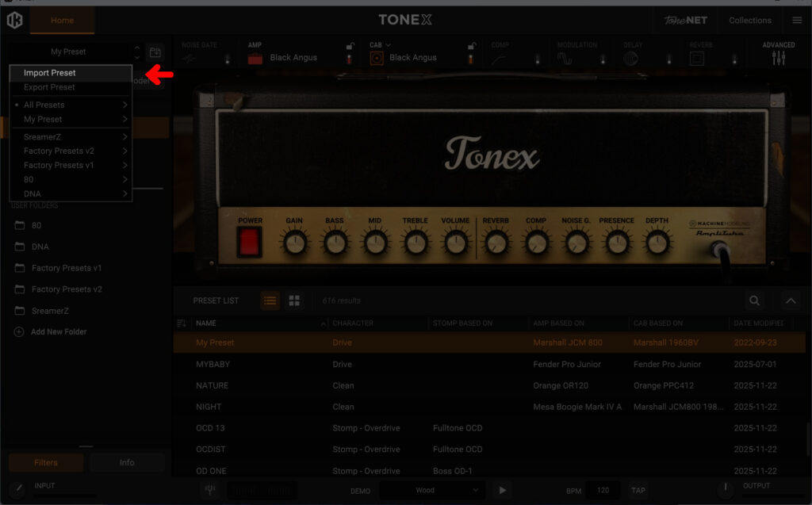Choose Import Preset from the menu
Image resolution: width=812 pixels, height=505 pixels.
coord(50,73)
